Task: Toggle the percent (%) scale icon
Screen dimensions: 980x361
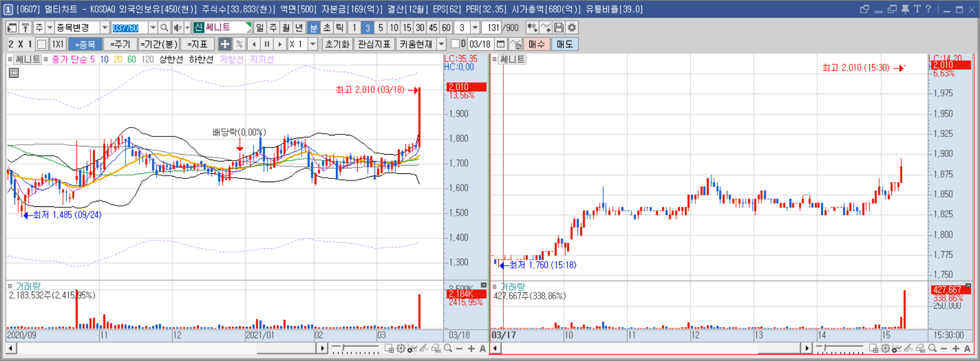Action: coord(239,44)
